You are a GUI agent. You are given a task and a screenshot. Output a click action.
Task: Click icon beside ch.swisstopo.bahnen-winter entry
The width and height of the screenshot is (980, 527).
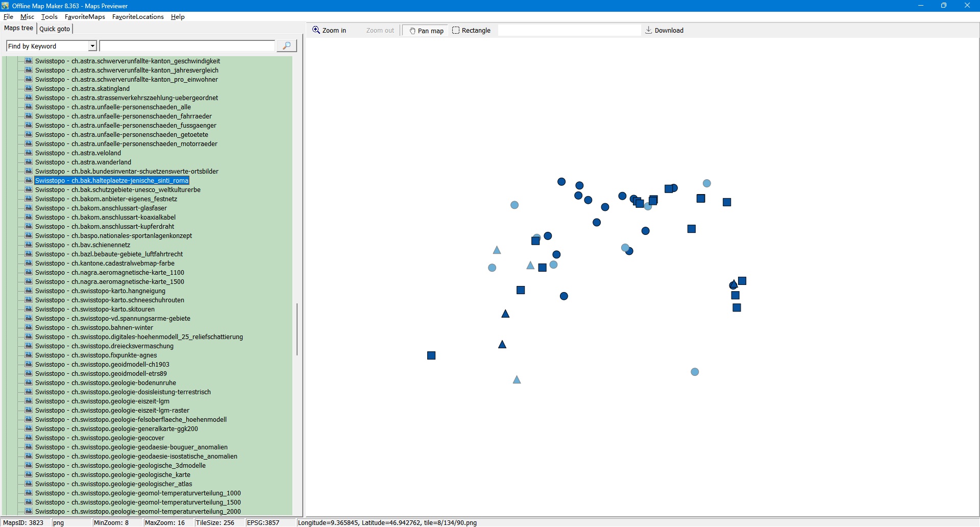(x=29, y=327)
